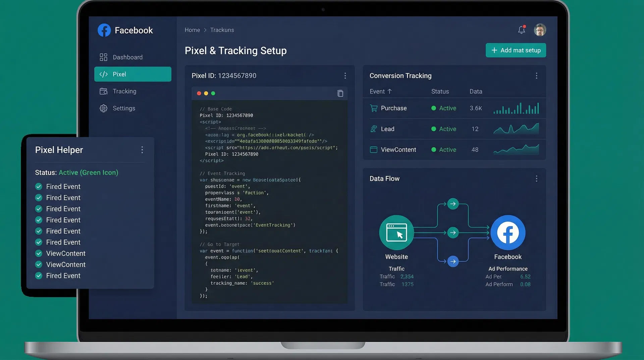Click the notification bell icon

pos(521,30)
